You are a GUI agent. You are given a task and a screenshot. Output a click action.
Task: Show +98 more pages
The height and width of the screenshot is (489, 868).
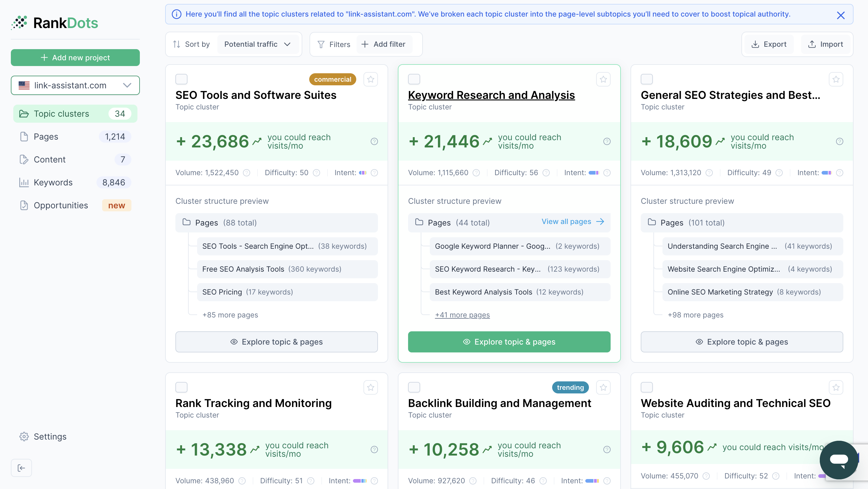pyautogui.click(x=696, y=315)
